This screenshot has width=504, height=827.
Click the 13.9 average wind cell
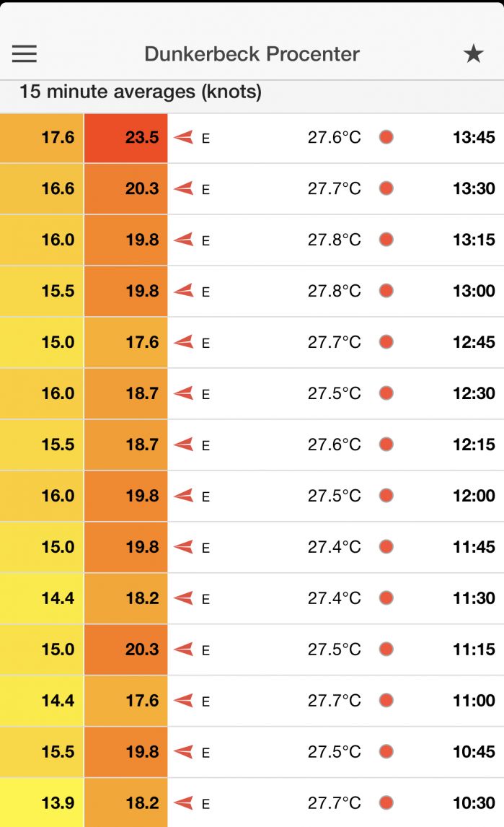(x=42, y=803)
